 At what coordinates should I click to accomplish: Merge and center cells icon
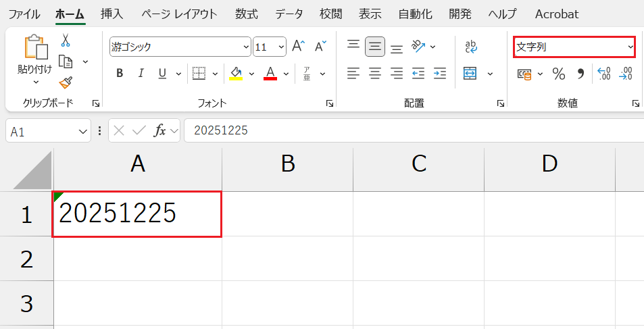[x=470, y=74]
